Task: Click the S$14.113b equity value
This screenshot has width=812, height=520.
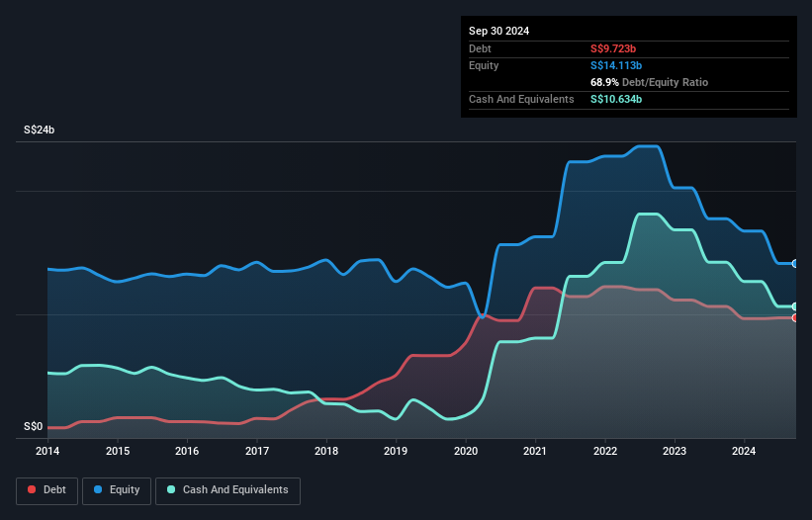Action: tap(616, 65)
